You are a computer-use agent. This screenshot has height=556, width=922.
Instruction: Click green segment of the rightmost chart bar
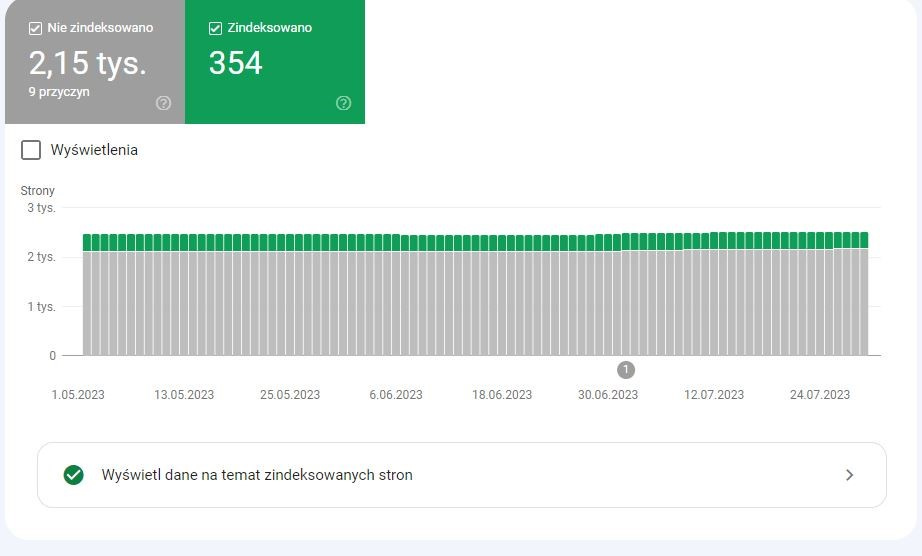[x=863, y=240]
